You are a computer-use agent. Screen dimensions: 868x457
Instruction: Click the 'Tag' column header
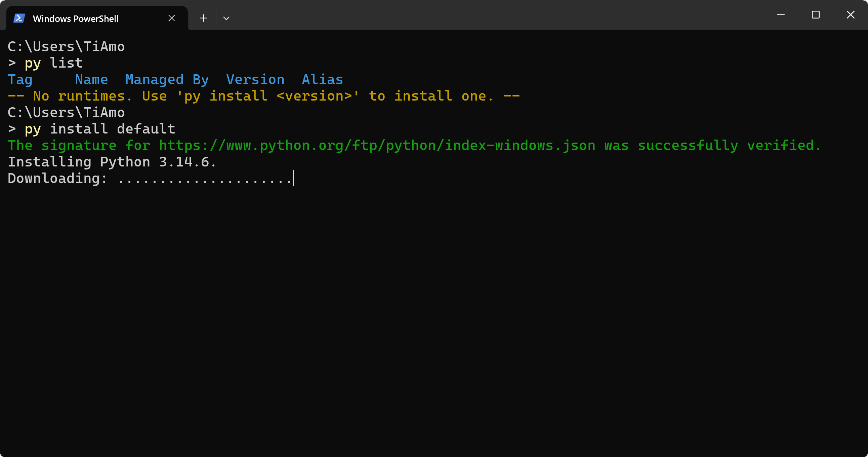click(x=20, y=80)
